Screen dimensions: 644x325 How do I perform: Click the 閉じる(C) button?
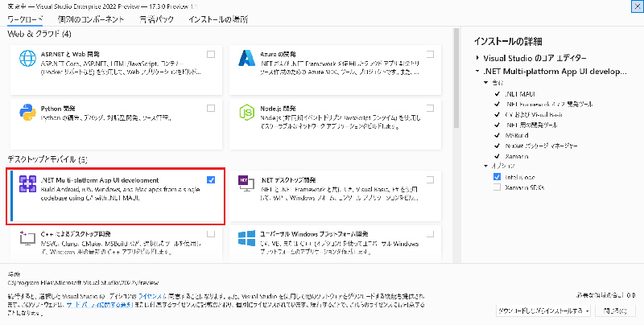point(615,311)
